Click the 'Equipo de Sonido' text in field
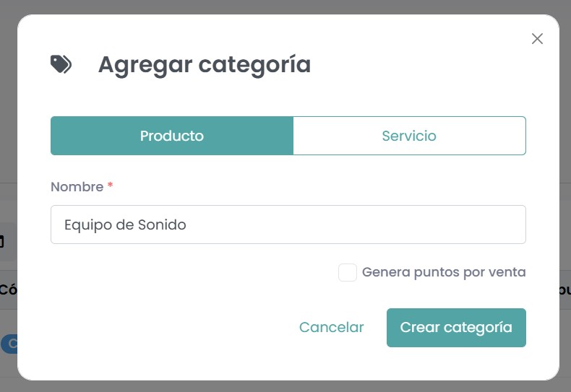 pyautogui.click(x=125, y=225)
